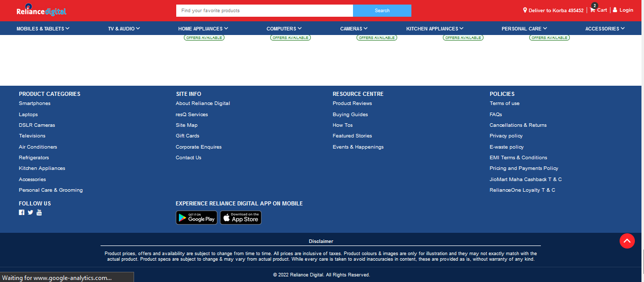Viewport: 644px width, 282px height.
Task: Open Product Reviews link
Action: pyautogui.click(x=352, y=103)
